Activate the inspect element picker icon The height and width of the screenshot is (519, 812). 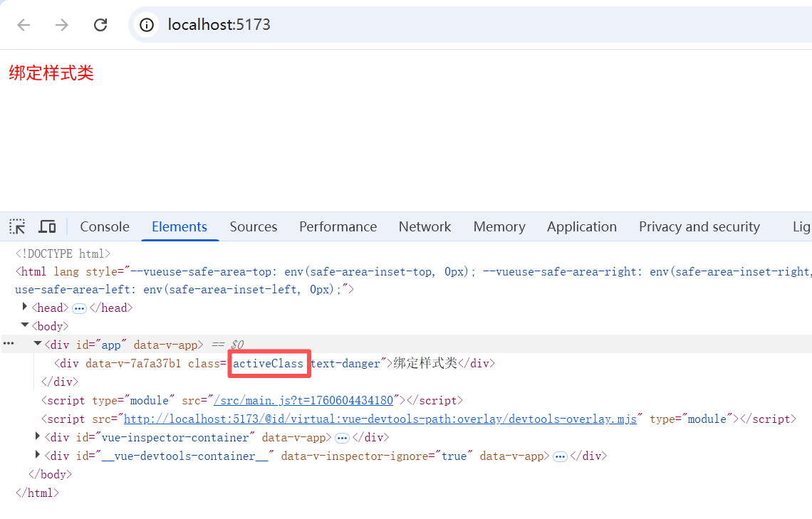17,226
